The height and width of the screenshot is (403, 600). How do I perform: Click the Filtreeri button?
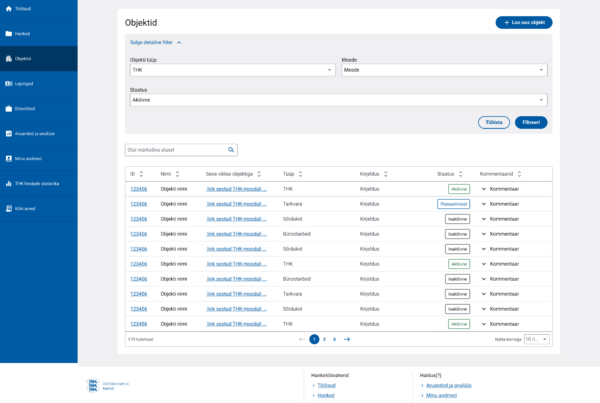pos(531,122)
